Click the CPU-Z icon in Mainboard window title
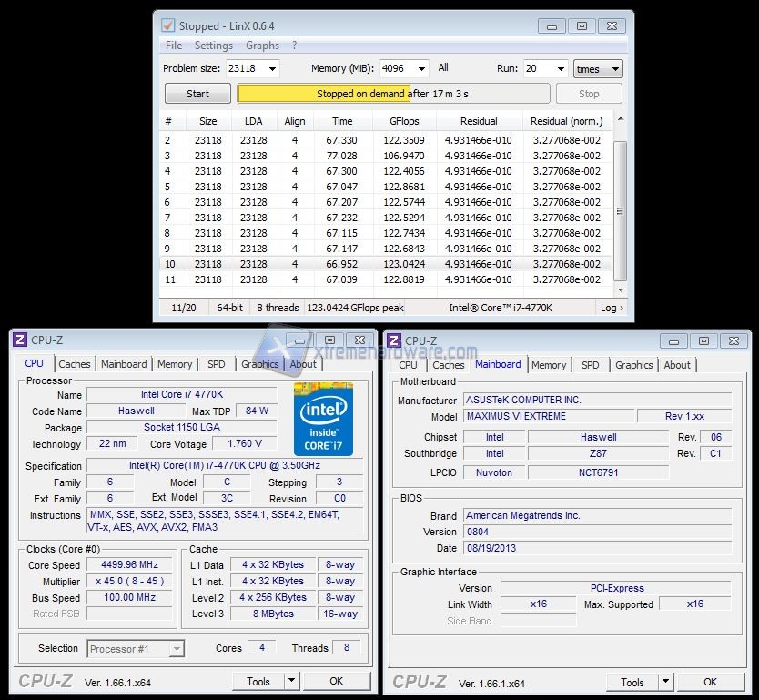Image resolution: width=759 pixels, height=700 pixels. point(394,340)
